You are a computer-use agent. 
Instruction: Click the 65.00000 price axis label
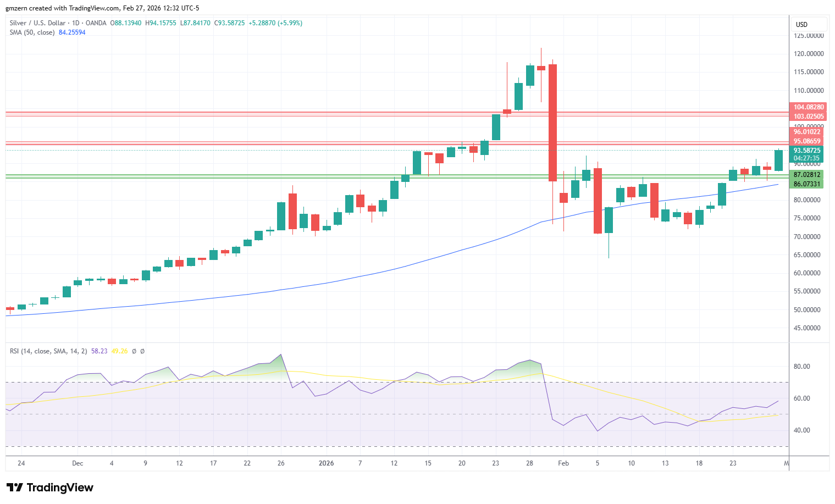point(807,255)
